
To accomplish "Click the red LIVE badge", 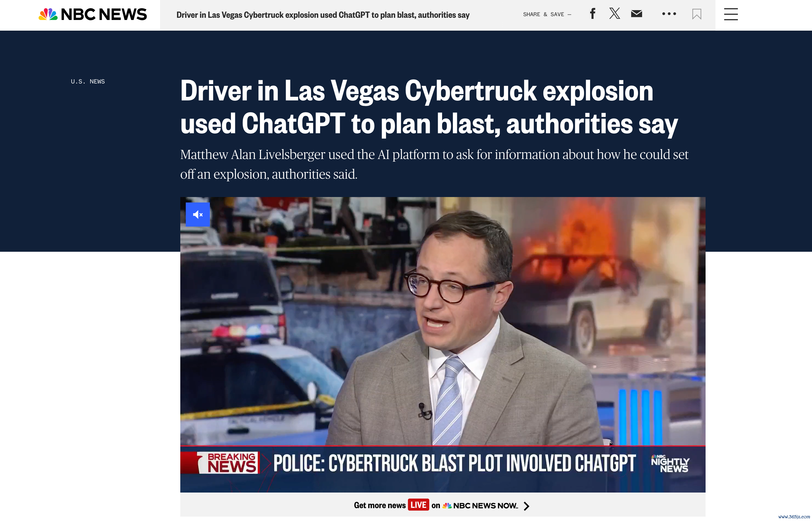I will [x=418, y=505].
